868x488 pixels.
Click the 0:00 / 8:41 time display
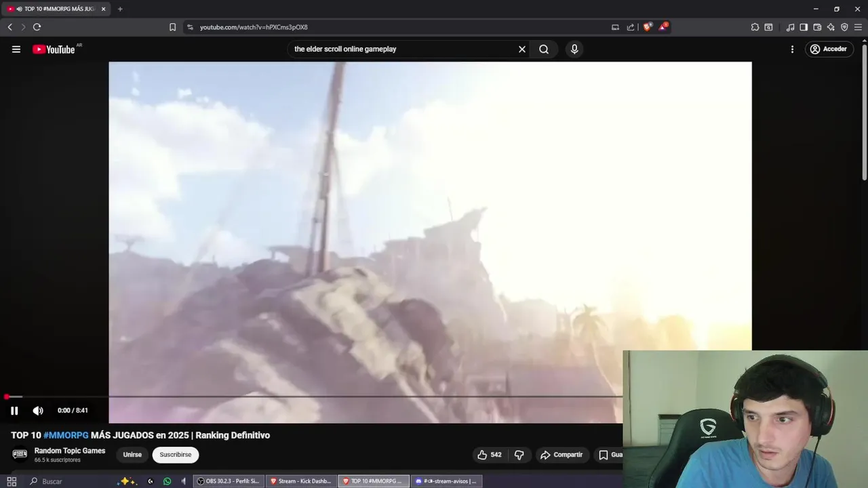(x=73, y=410)
